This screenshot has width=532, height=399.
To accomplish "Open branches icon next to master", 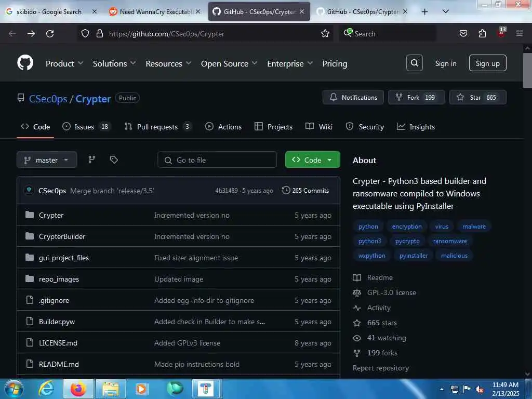I will [x=91, y=160].
